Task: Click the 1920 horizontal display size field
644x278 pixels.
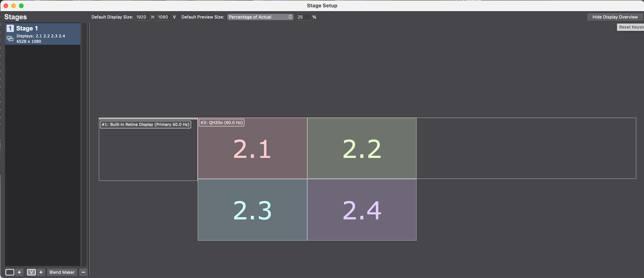Action: tap(142, 17)
